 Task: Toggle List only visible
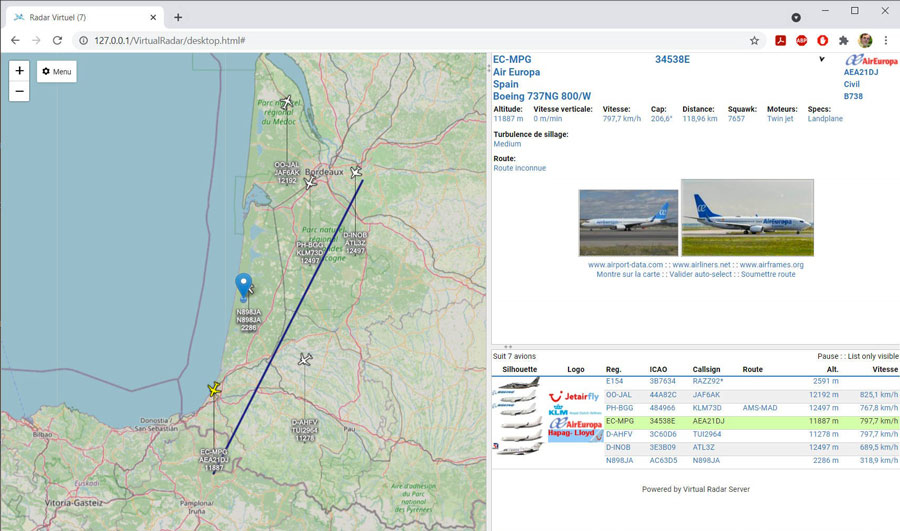point(873,356)
